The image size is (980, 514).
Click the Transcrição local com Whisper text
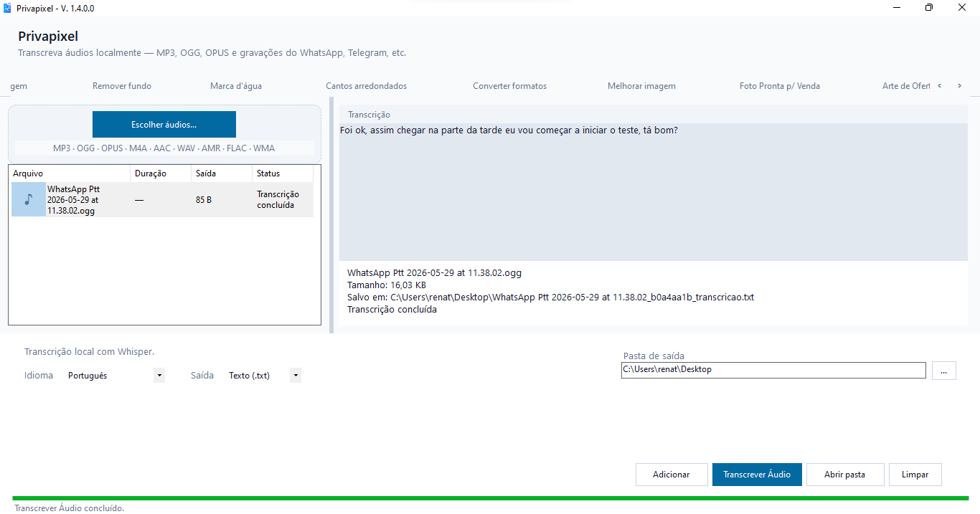(x=90, y=352)
